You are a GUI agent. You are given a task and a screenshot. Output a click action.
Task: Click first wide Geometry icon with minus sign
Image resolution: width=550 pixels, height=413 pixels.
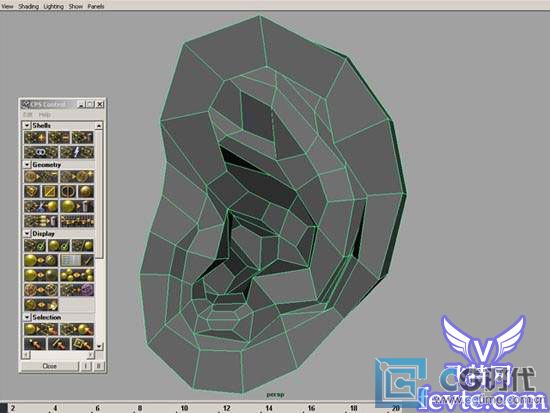pos(41,176)
